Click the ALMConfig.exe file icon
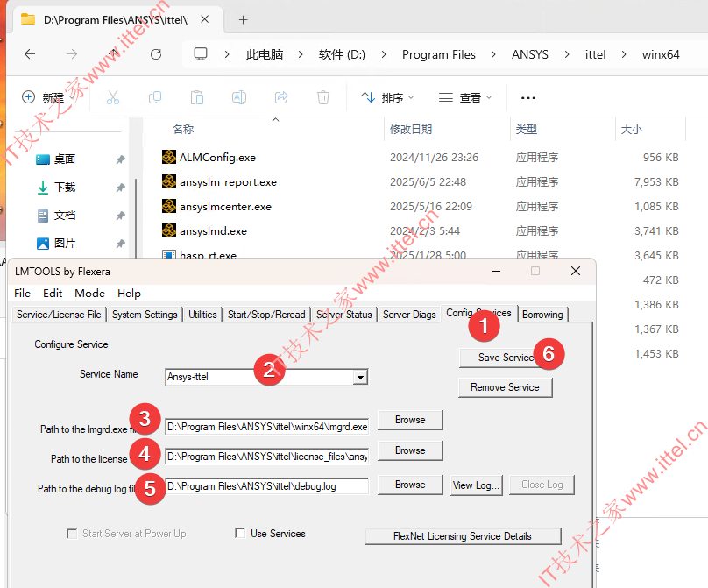Screen dimensions: 708x588 tap(169, 158)
